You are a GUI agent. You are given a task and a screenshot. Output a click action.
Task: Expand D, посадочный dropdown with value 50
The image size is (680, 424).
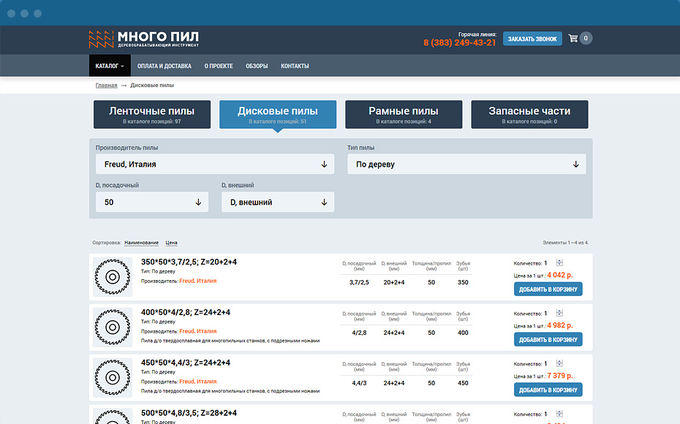coord(151,202)
